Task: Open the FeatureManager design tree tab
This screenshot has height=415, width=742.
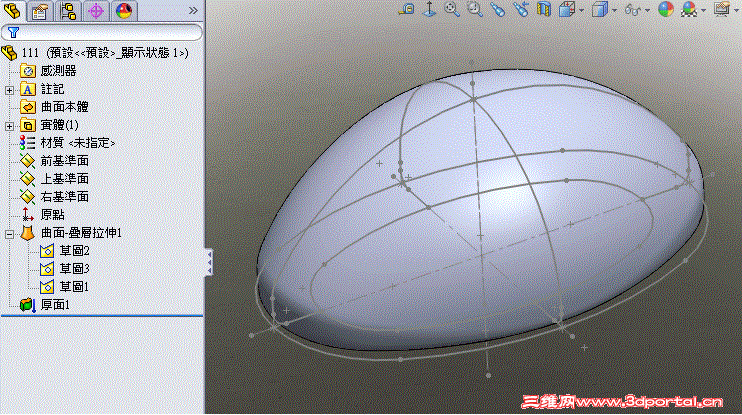Action: (x=12, y=10)
